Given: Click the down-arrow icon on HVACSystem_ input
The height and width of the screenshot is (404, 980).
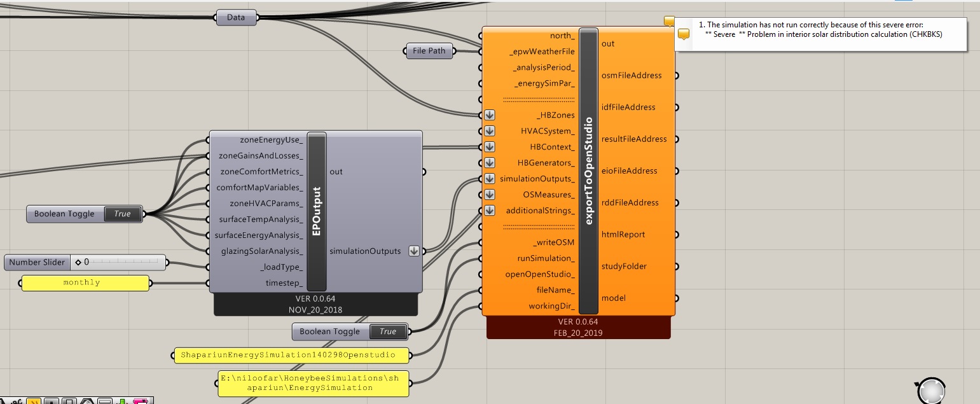Looking at the screenshot, I should click(489, 131).
